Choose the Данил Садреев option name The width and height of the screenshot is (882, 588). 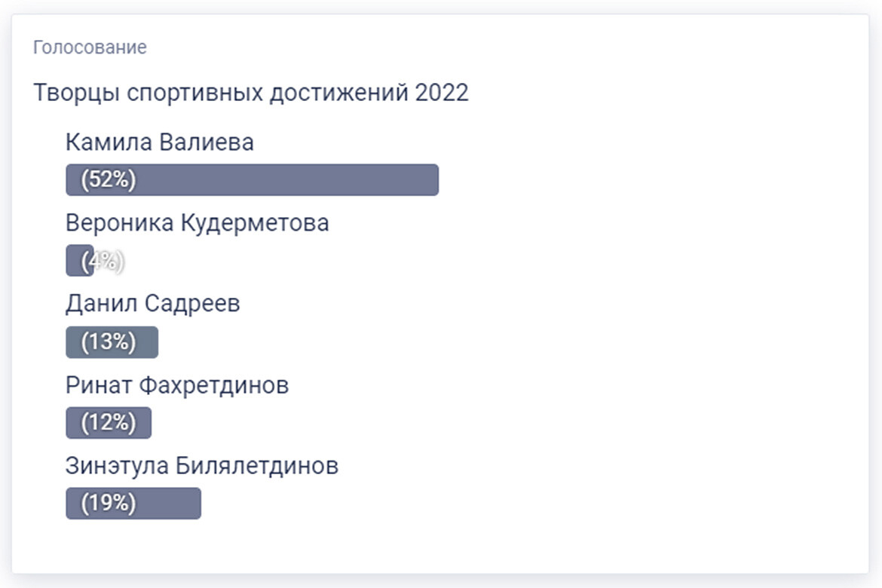tap(152, 304)
